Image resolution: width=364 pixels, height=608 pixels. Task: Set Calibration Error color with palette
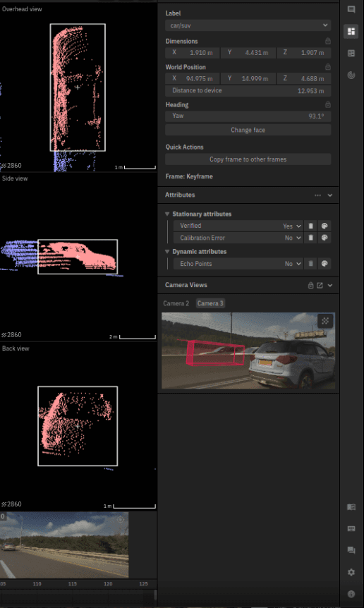tap(324, 238)
